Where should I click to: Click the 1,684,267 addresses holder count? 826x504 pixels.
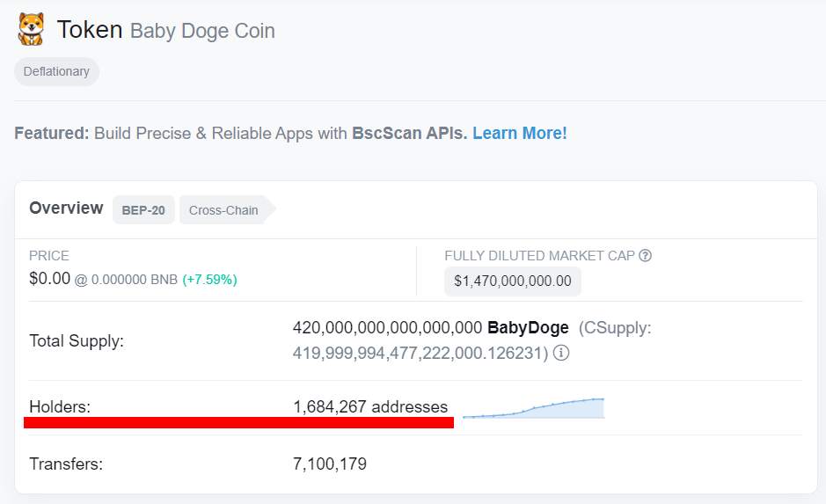pyautogui.click(x=370, y=406)
